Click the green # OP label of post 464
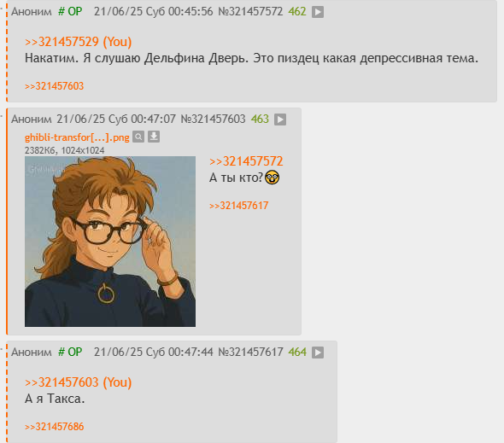 click(70, 352)
